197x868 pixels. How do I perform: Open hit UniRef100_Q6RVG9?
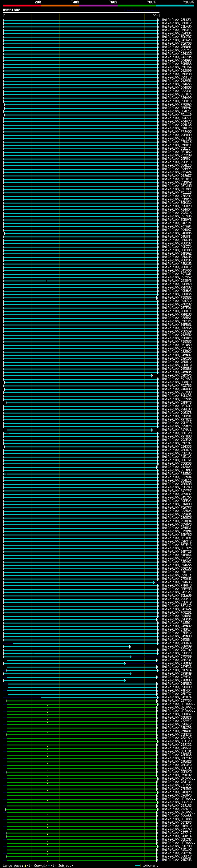(176, 646)
